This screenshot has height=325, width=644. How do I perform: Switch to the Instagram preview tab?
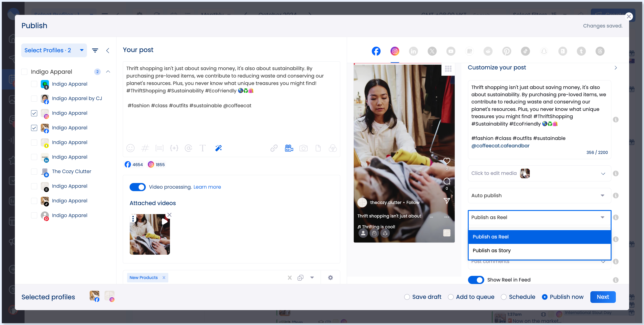pos(395,51)
